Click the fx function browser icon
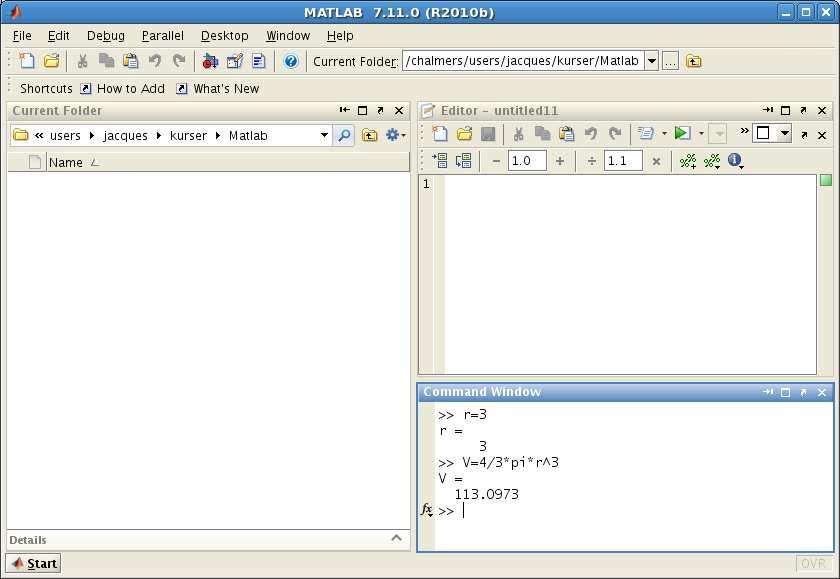840x579 pixels. pyautogui.click(x=426, y=509)
